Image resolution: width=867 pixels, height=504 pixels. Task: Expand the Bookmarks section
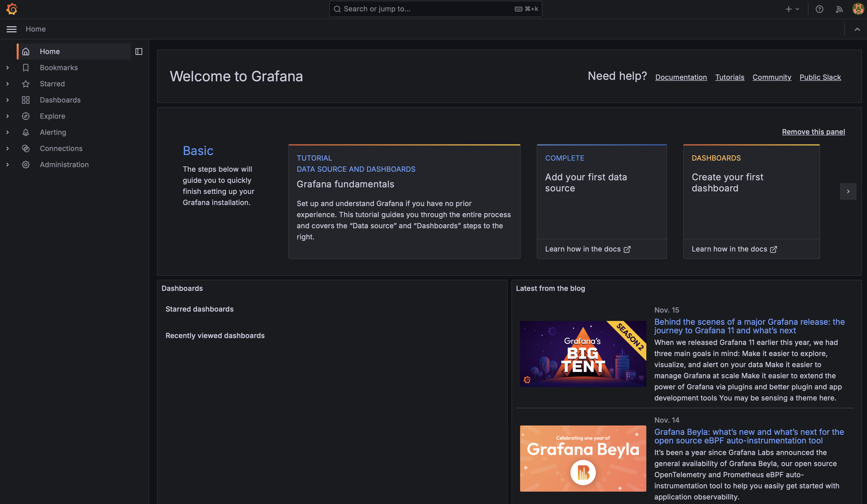pyautogui.click(x=8, y=68)
